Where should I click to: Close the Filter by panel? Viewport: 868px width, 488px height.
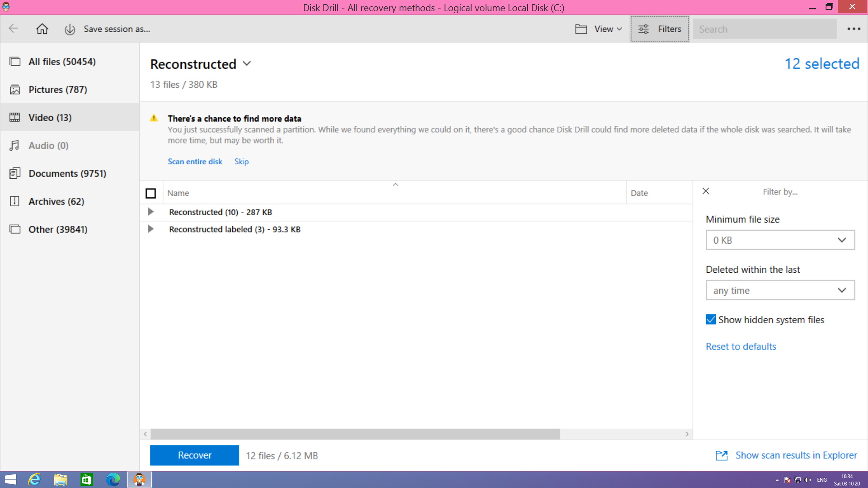point(706,191)
